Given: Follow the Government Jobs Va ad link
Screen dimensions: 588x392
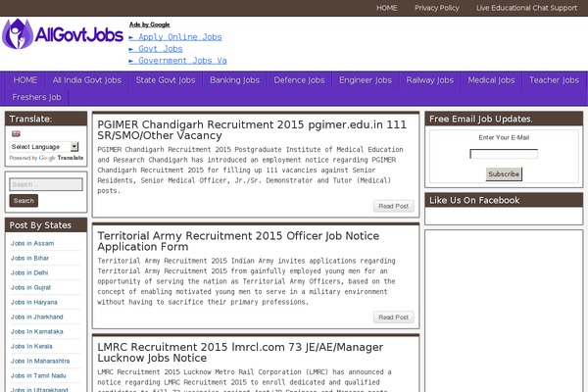Looking at the screenshot, I should [177, 61].
